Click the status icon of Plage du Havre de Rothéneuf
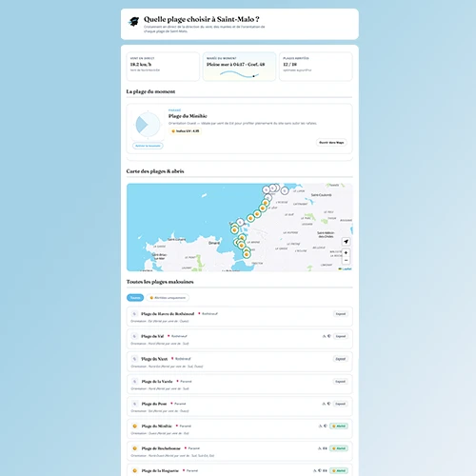The height and width of the screenshot is (476, 476). (134, 314)
